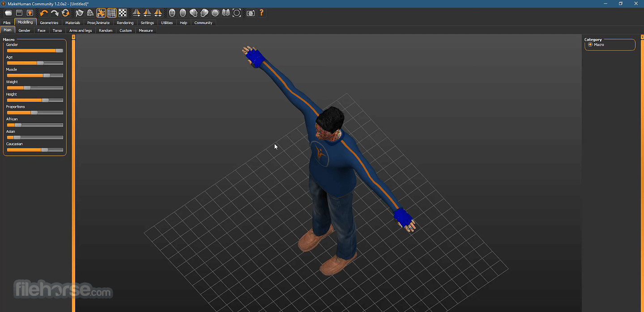Click the Gender slider
The width and height of the screenshot is (644, 312).
click(x=35, y=51)
